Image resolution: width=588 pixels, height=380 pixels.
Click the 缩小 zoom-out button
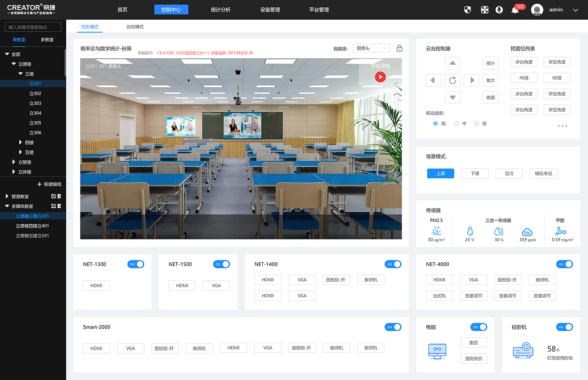(x=491, y=63)
